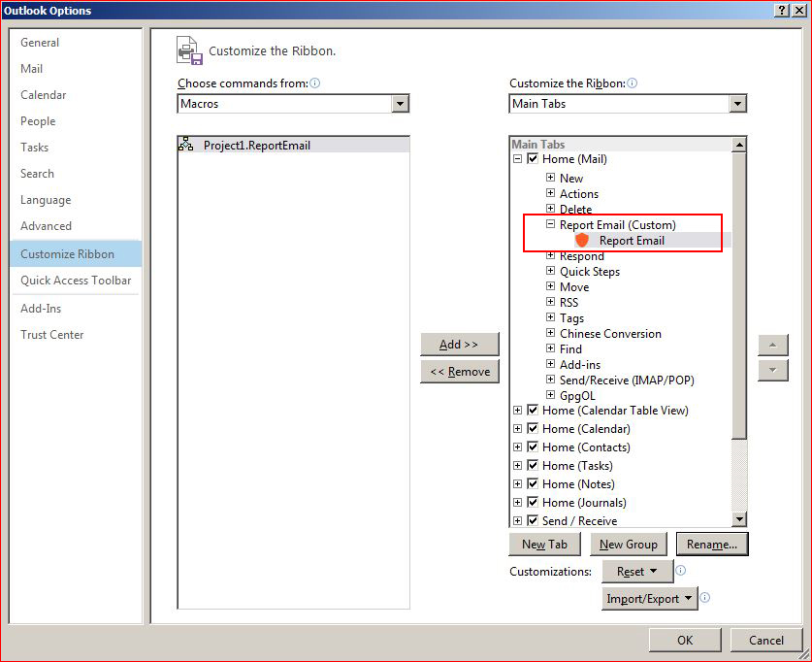
Task: Click the New Tab button
Action: click(x=544, y=545)
